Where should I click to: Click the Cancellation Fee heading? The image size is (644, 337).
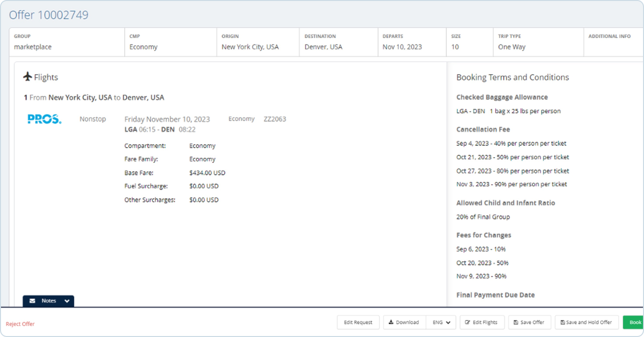(x=483, y=129)
